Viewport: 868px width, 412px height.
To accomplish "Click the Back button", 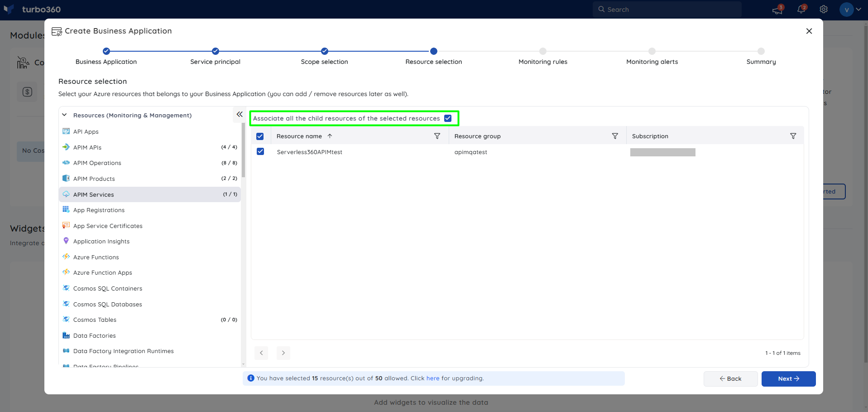I will 731,379.
